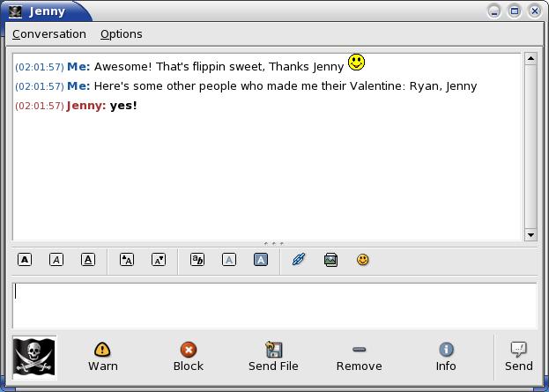Screen dimensions: 549x392
Task: Toggle italic text formatting
Action: point(56,260)
